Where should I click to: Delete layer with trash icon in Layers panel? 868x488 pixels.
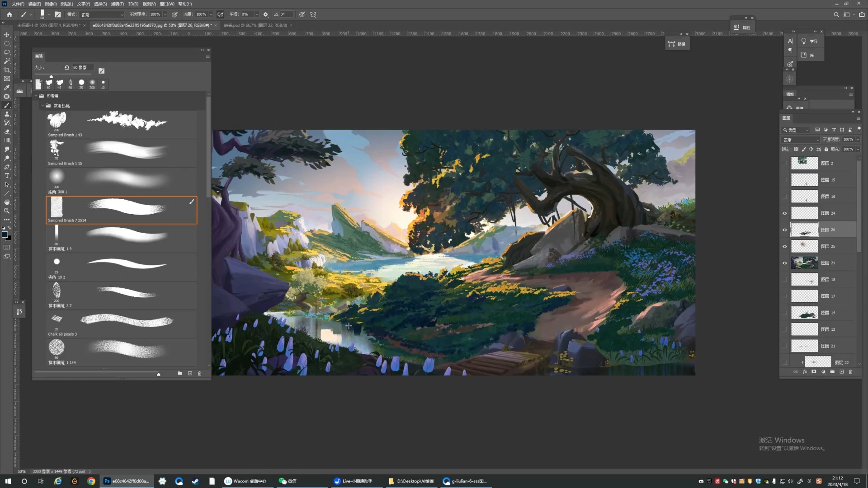click(850, 372)
